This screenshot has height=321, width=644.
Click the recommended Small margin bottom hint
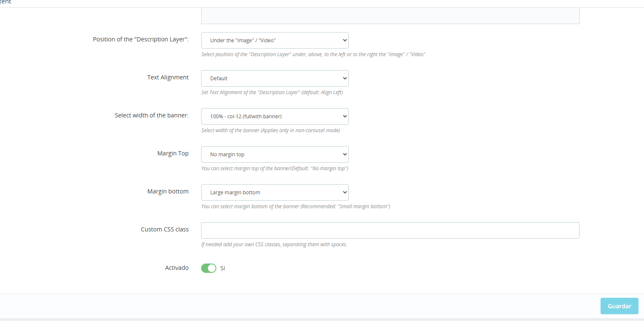click(295, 207)
